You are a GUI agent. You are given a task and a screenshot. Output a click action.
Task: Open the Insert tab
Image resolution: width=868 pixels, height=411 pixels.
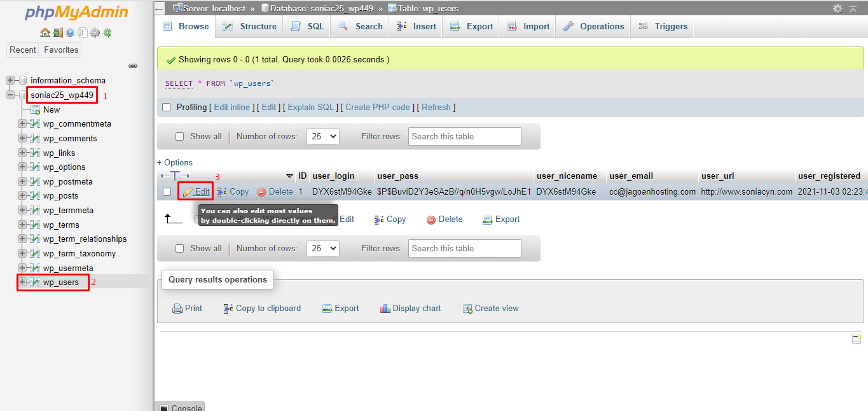417,27
